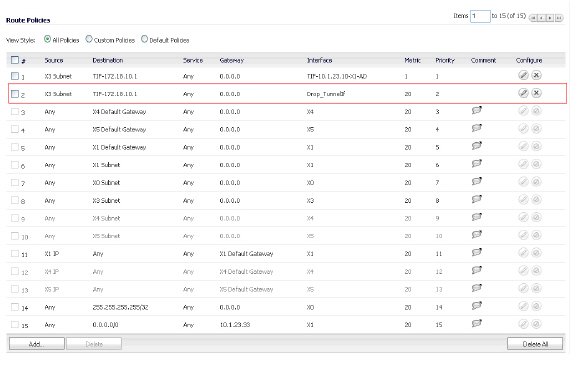The height and width of the screenshot is (379, 577).
Task: Check the box for route policy 14
Action: (x=15, y=307)
